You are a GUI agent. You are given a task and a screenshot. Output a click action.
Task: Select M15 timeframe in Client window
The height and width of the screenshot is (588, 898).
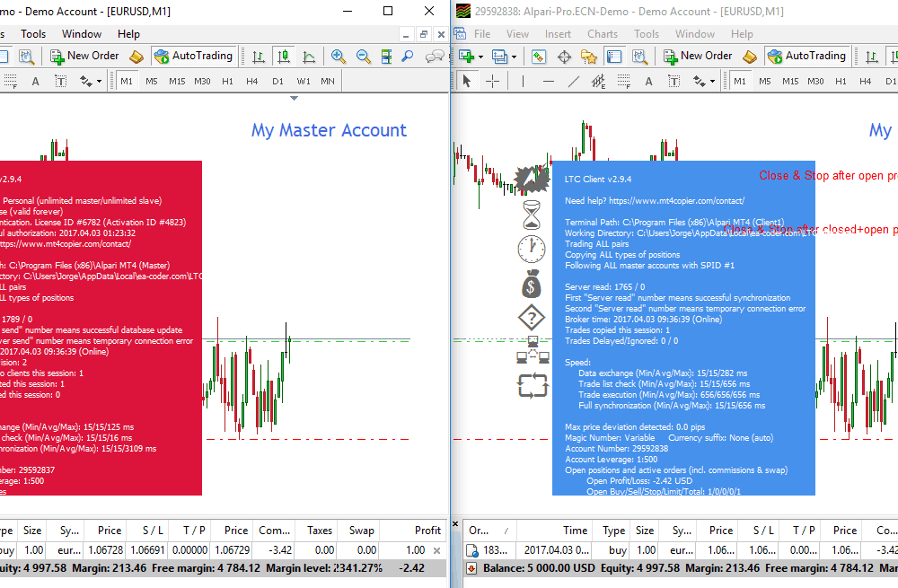pyautogui.click(x=790, y=82)
